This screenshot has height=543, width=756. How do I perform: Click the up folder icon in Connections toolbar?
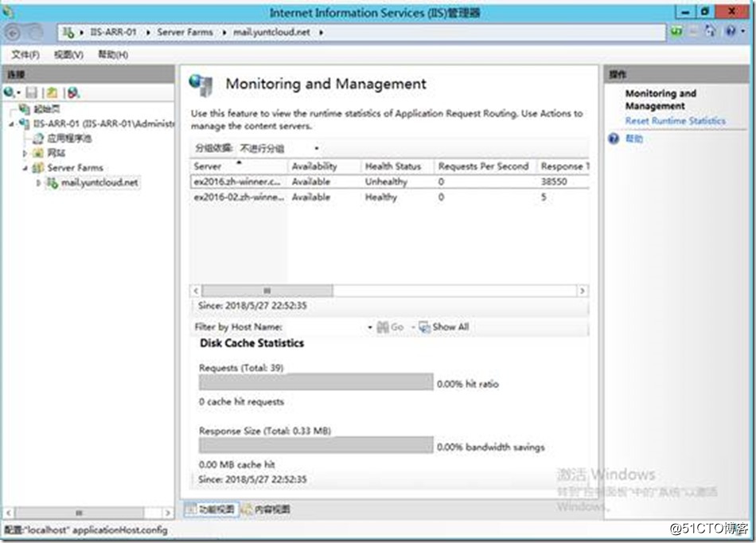pos(52,92)
